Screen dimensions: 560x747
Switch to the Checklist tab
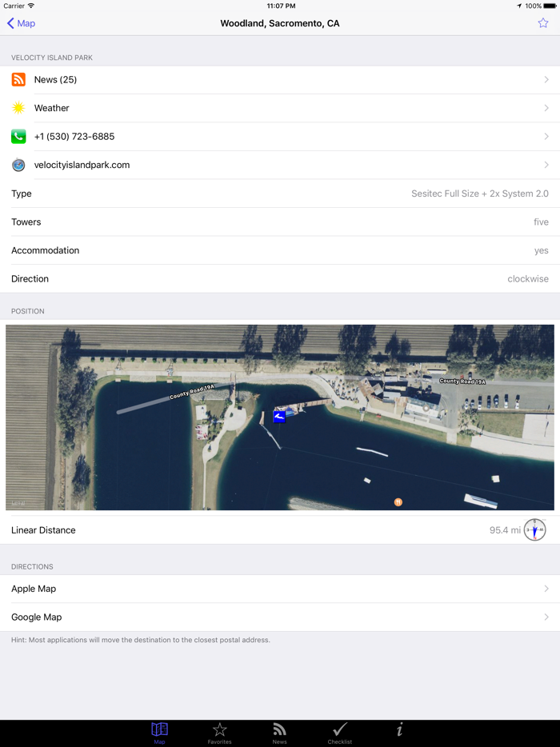click(x=340, y=733)
